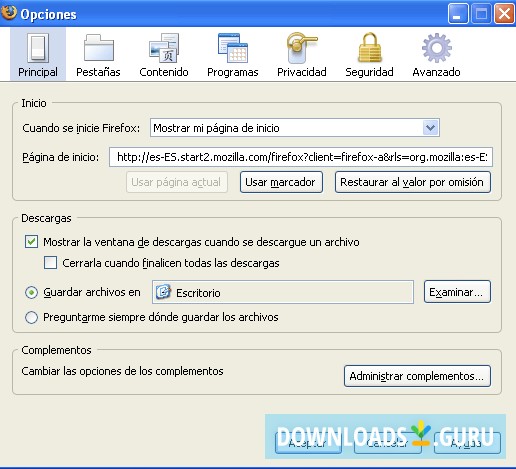Open the Seguridad lock panel
Image resolution: width=516 pixels, height=469 pixels.
click(x=369, y=54)
